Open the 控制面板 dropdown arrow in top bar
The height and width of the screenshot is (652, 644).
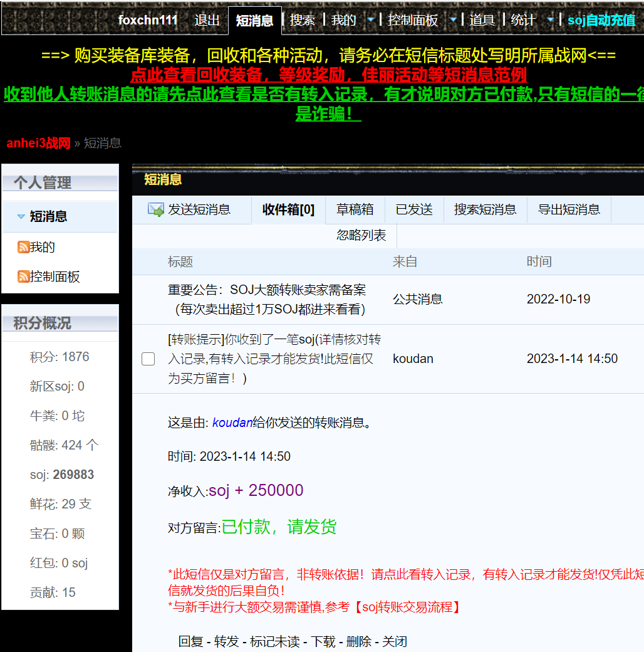453,20
